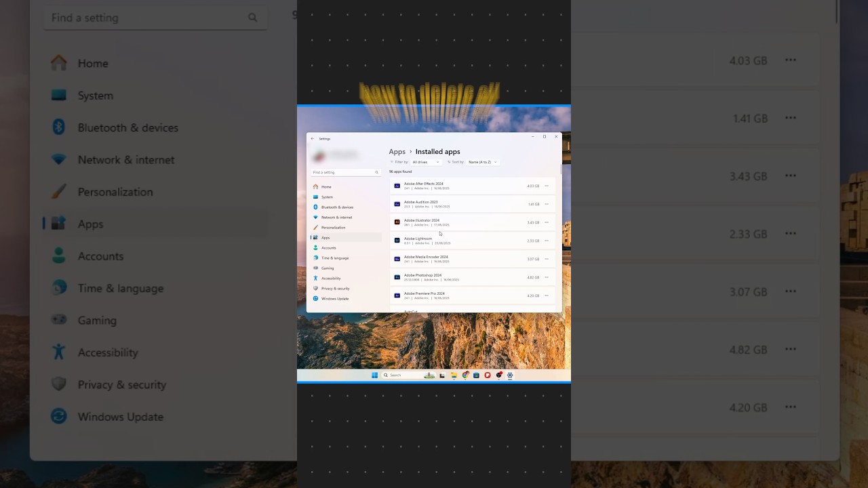This screenshot has height=488, width=868.
Task: Click the 'Adobe Audition 2023' name text
Action: pyautogui.click(x=421, y=202)
